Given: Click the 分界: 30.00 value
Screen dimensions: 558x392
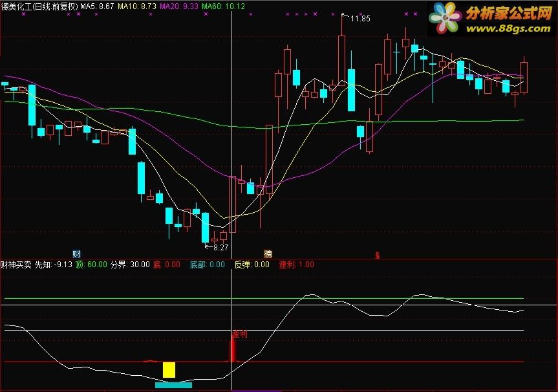Looking at the screenshot, I should (x=130, y=265).
